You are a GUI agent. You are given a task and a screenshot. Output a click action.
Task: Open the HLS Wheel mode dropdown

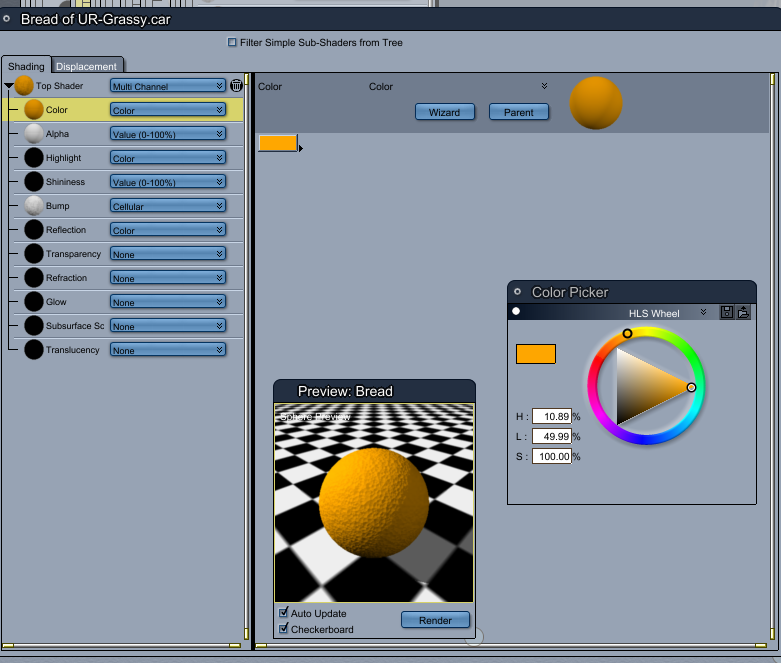pos(703,312)
